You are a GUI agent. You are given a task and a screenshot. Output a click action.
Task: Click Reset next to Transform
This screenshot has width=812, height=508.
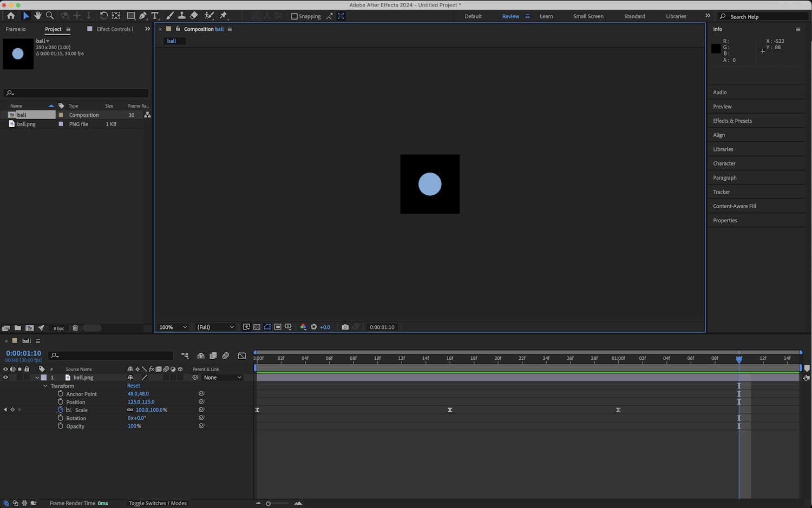(133, 386)
